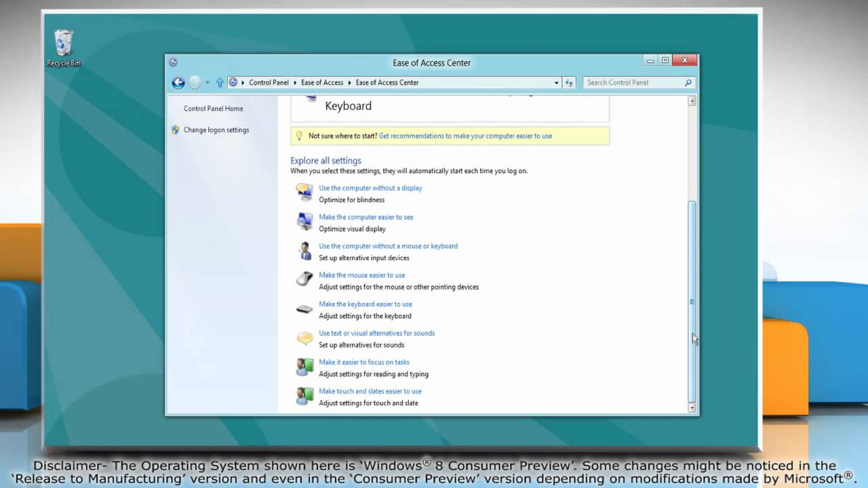This screenshot has height=488, width=868.
Task: Close the Ease of Access Center window
Action: point(685,60)
